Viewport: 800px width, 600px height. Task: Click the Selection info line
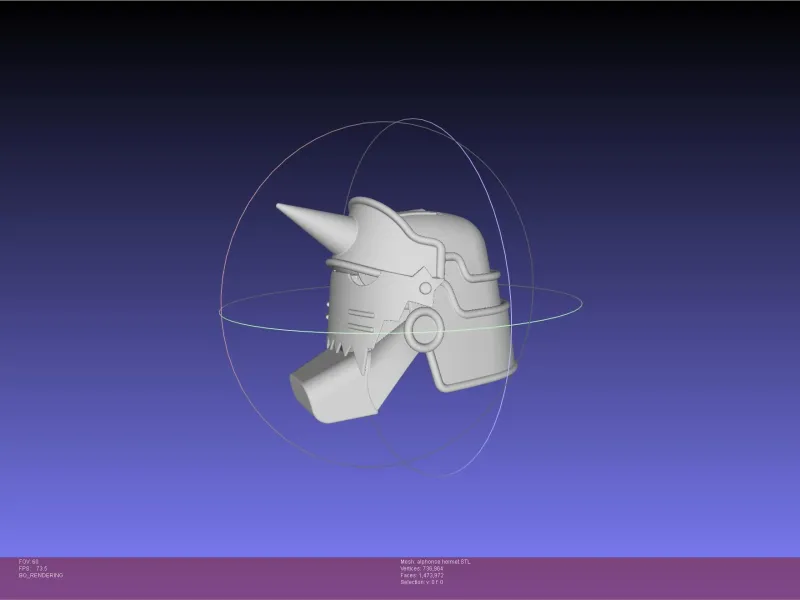coord(421,582)
